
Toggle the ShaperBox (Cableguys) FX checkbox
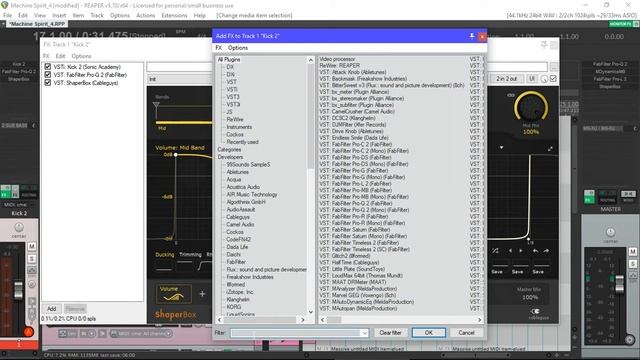coord(48,83)
